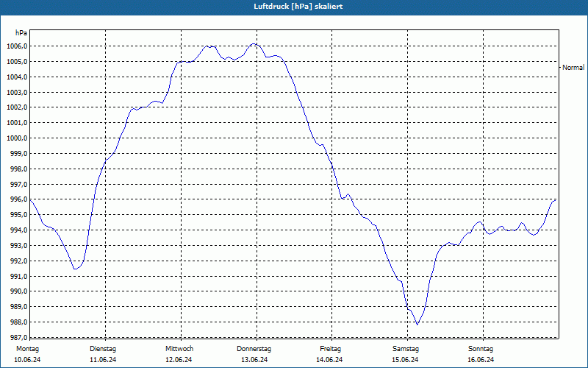Click the '990,0' axis value

(19, 291)
